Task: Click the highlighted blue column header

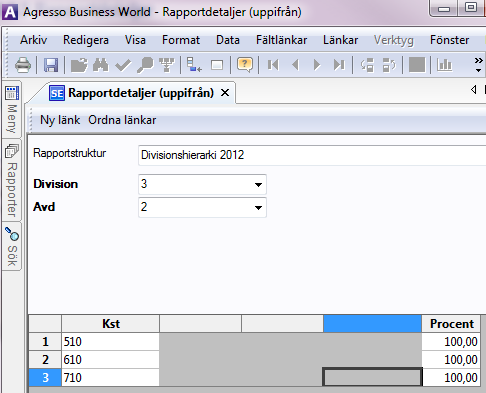Action: pos(372,324)
